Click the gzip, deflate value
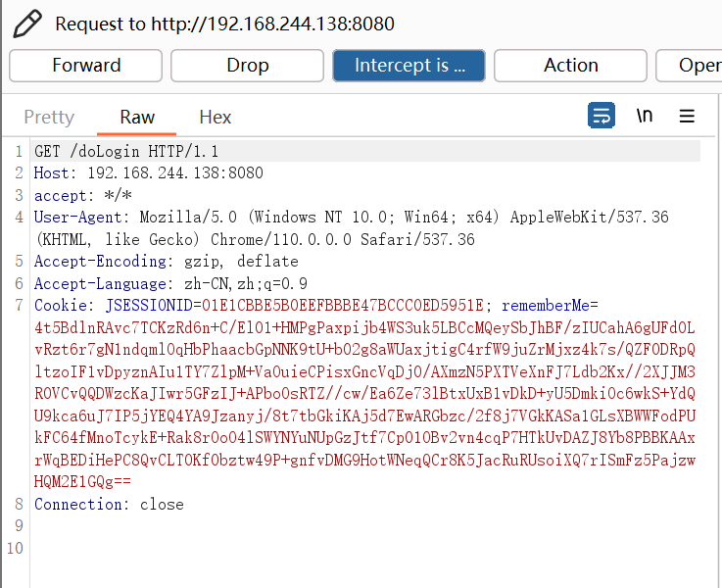722x588 pixels. click(x=241, y=262)
